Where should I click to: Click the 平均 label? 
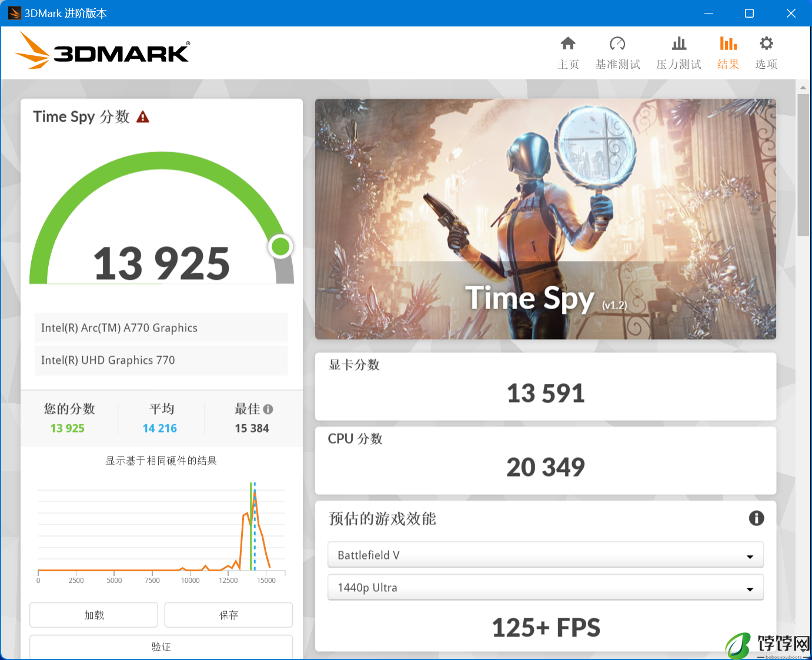tap(162, 408)
